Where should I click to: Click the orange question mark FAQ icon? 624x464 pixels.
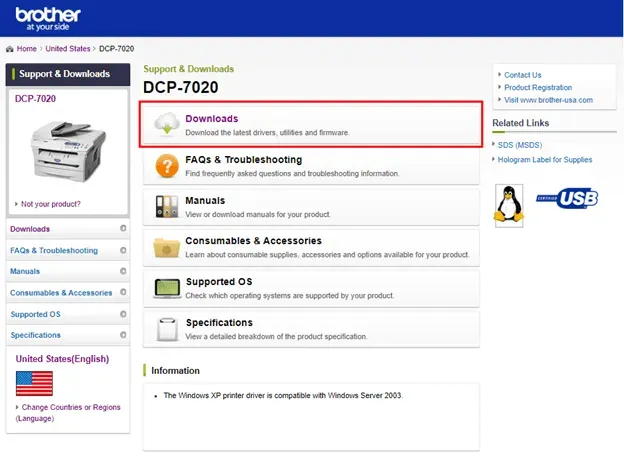pos(167,166)
